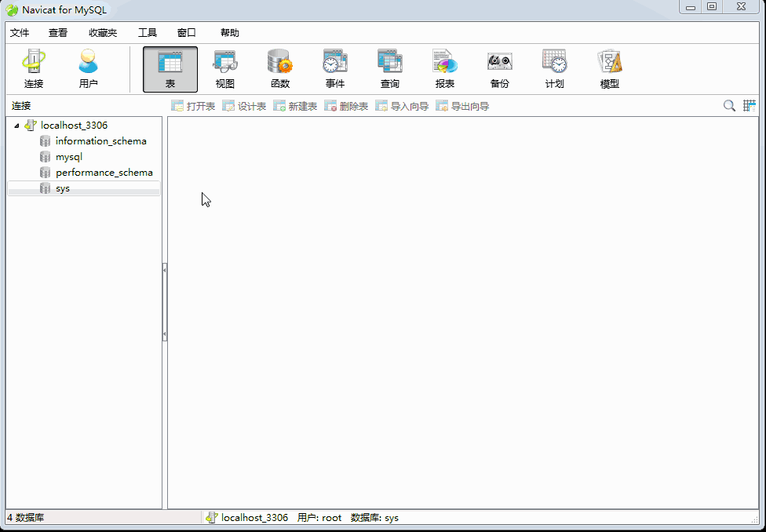The height and width of the screenshot is (532, 766).
Task: Click the mysql database cylinder icon
Action: pos(45,157)
